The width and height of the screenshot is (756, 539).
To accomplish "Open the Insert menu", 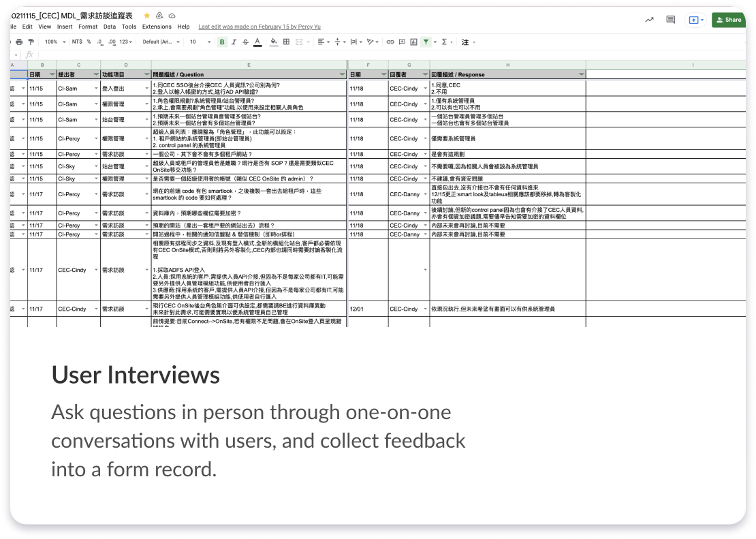I will 65,27.
